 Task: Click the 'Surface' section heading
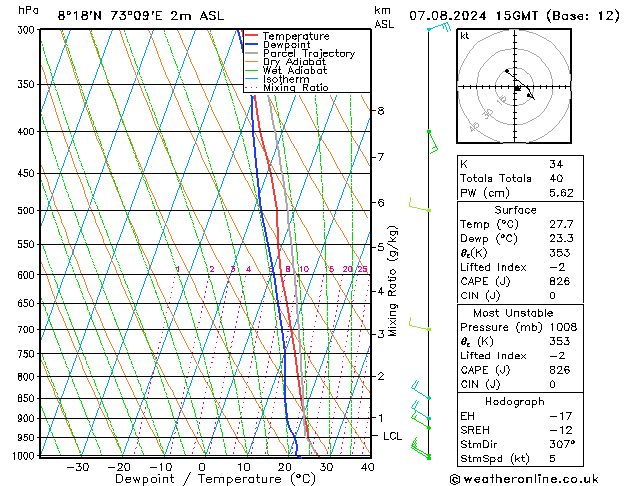pyautogui.click(x=515, y=210)
